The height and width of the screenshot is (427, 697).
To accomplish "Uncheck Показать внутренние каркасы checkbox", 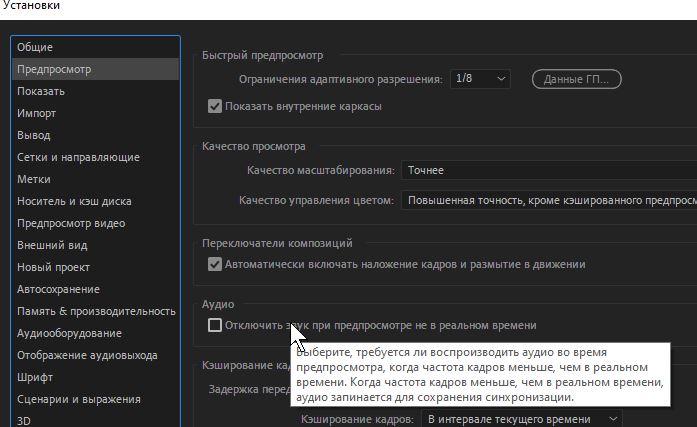I will click(x=215, y=106).
